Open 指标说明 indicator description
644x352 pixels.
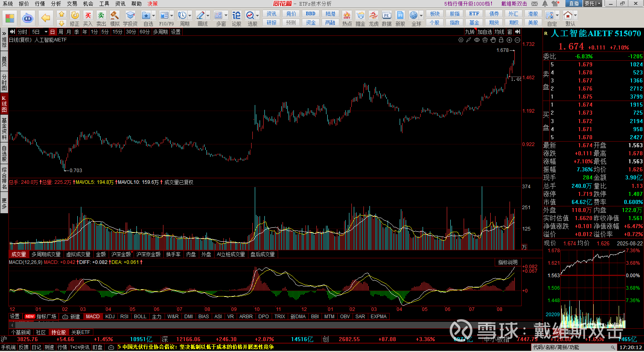508,262
